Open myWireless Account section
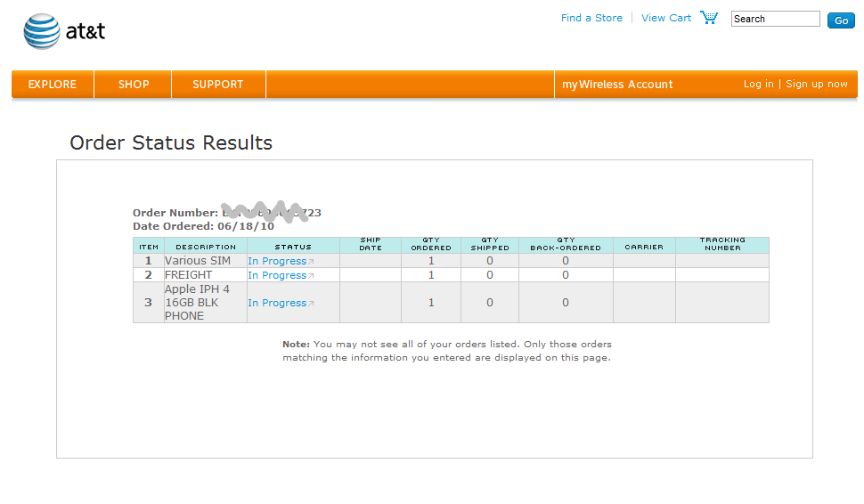The image size is (864, 504). 617,85
